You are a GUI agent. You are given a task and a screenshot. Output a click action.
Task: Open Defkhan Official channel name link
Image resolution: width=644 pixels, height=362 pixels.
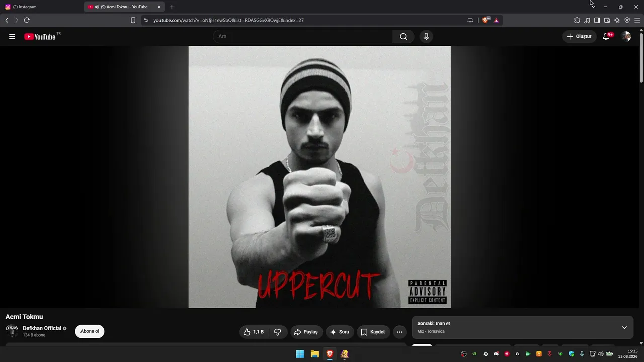[42, 328]
